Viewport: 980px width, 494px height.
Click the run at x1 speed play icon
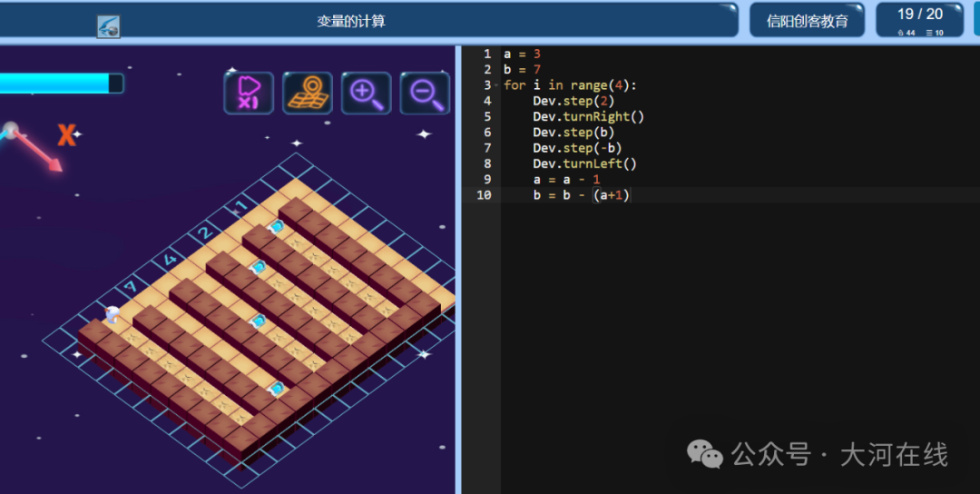(249, 94)
